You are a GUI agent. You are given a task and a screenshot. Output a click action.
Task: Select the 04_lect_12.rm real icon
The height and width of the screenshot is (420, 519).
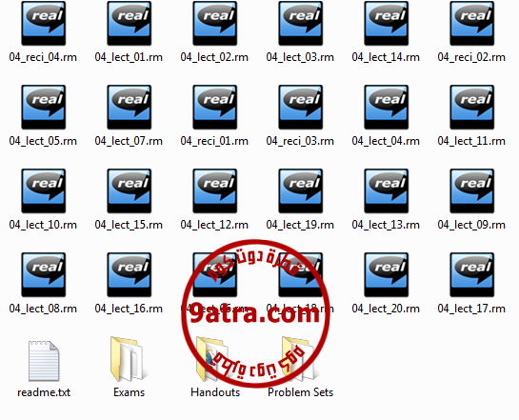tap(215, 190)
